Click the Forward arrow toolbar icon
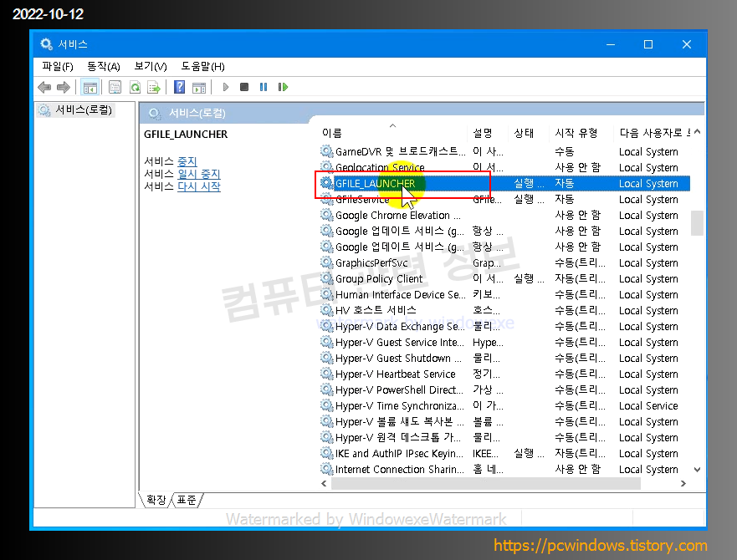The width and height of the screenshot is (737, 560). pos(64,87)
